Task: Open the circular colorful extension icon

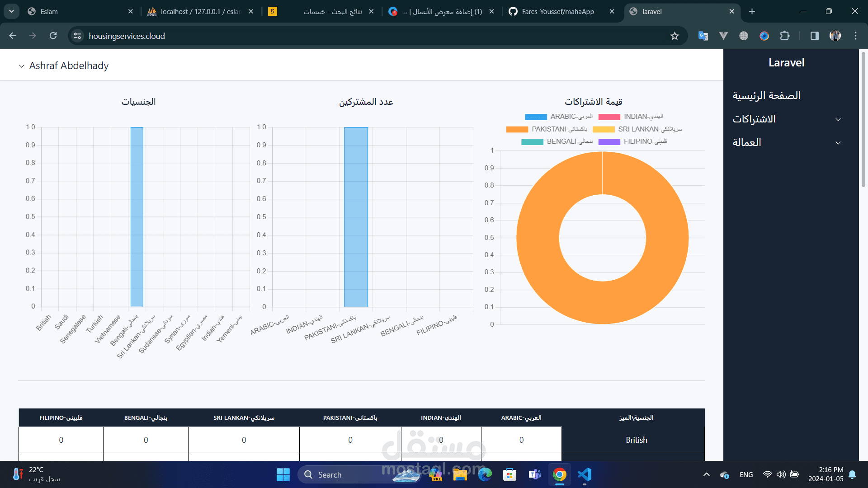Action: click(764, 36)
